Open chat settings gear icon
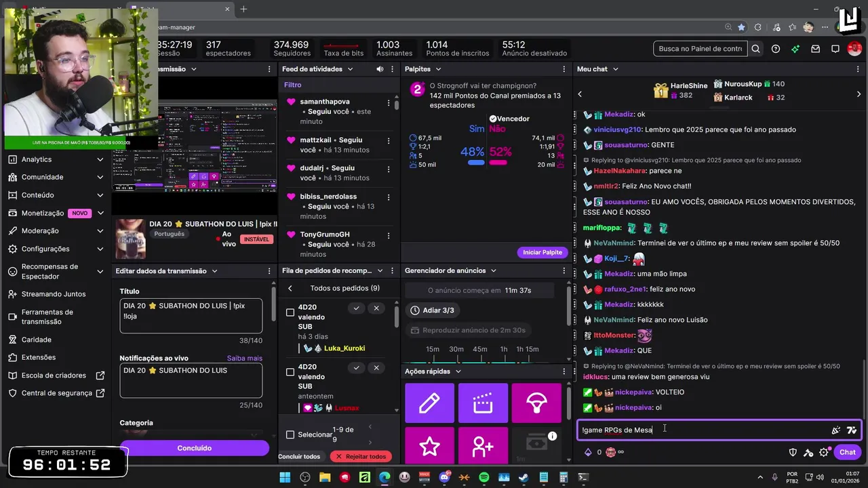The height and width of the screenshot is (488, 868). tap(824, 452)
